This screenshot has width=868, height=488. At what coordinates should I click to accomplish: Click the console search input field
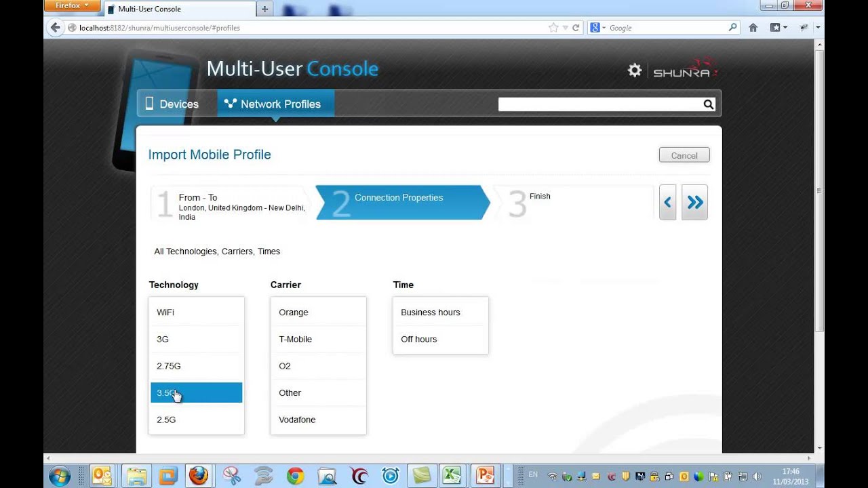coord(600,104)
